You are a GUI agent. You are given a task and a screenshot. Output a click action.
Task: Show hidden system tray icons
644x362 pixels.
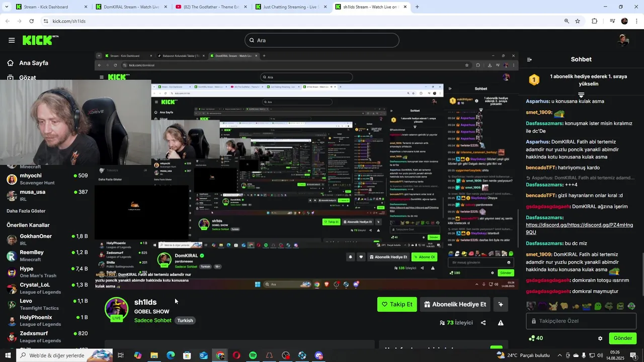click(559, 355)
